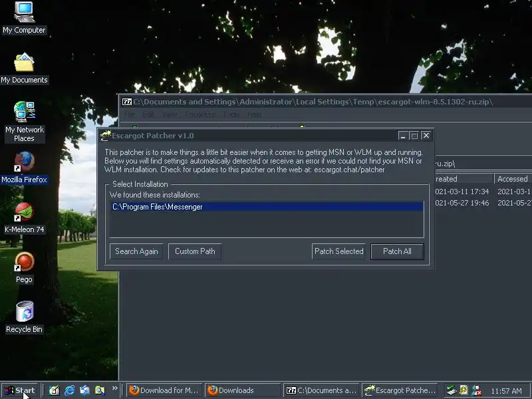Click the Created column header in 7-Zip

coord(464,179)
